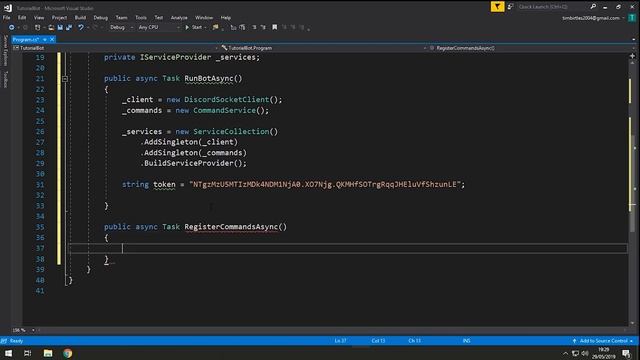This screenshot has height=360, width=640.
Task: Open Chrome from the taskbar
Action: 67,353
